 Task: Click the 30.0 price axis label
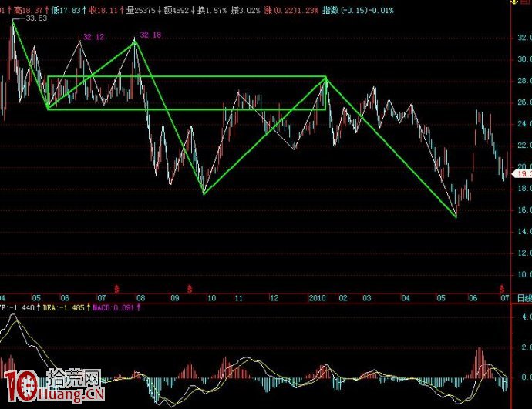pos(524,59)
